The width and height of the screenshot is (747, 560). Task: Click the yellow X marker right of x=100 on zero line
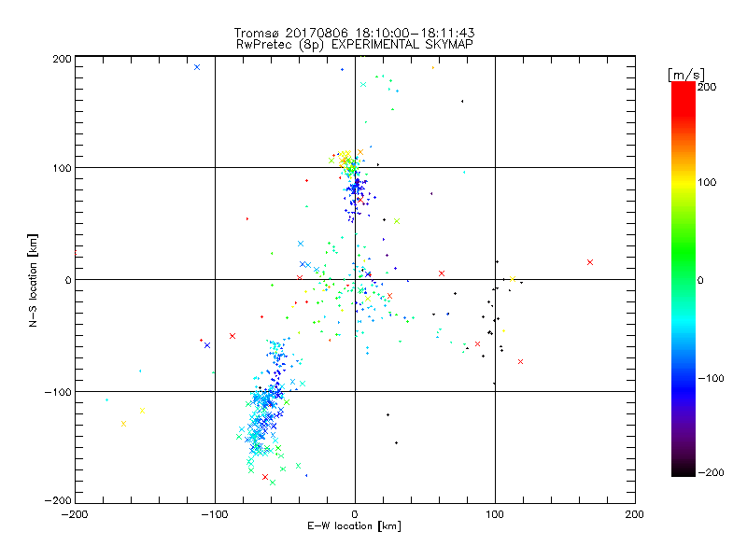click(x=513, y=279)
